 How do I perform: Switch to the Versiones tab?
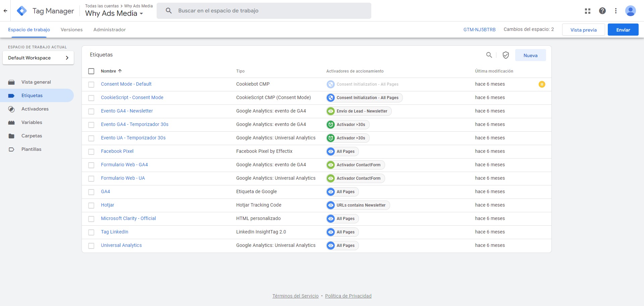point(71,30)
